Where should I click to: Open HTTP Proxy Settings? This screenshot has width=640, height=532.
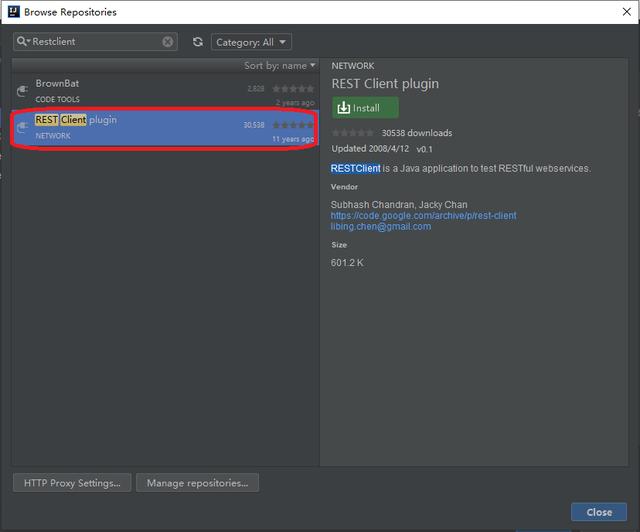point(71,483)
